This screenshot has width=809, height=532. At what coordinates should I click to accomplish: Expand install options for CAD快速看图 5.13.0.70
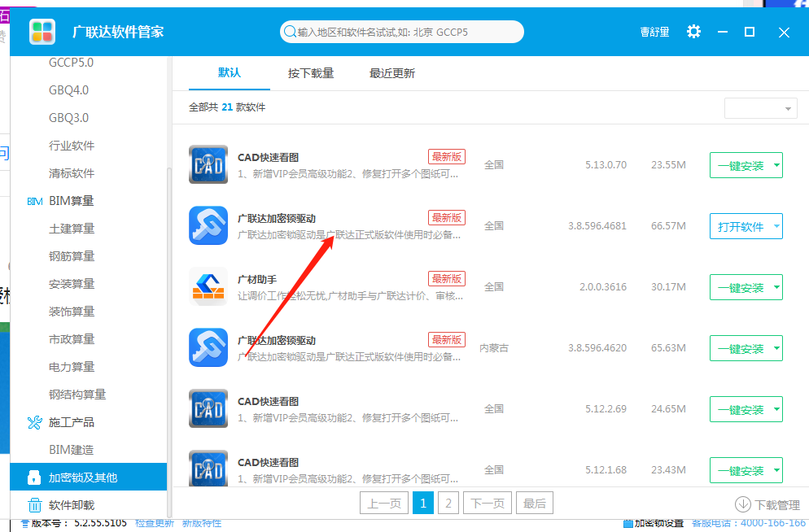click(x=776, y=165)
